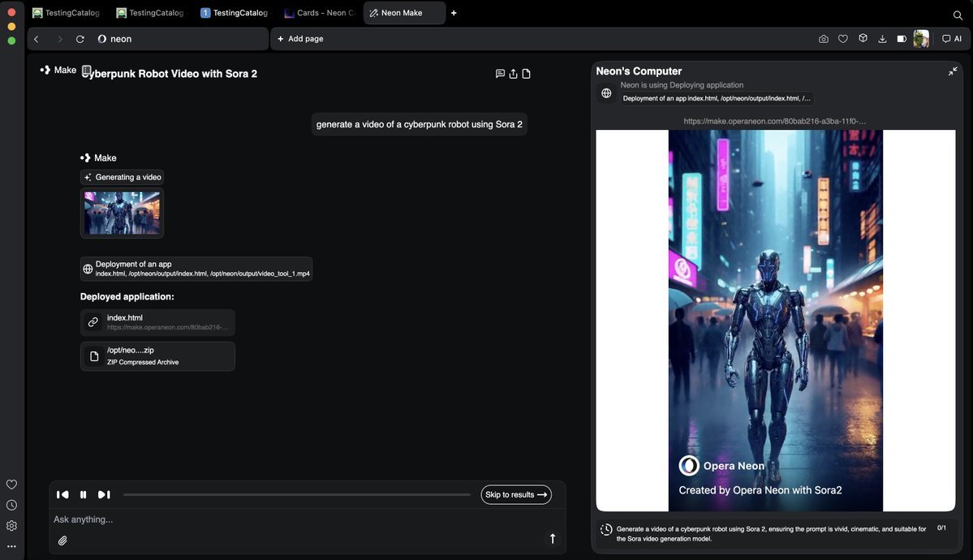
Task: Open the generated cyberpunk robot video thumbnail
Action: 121,212
